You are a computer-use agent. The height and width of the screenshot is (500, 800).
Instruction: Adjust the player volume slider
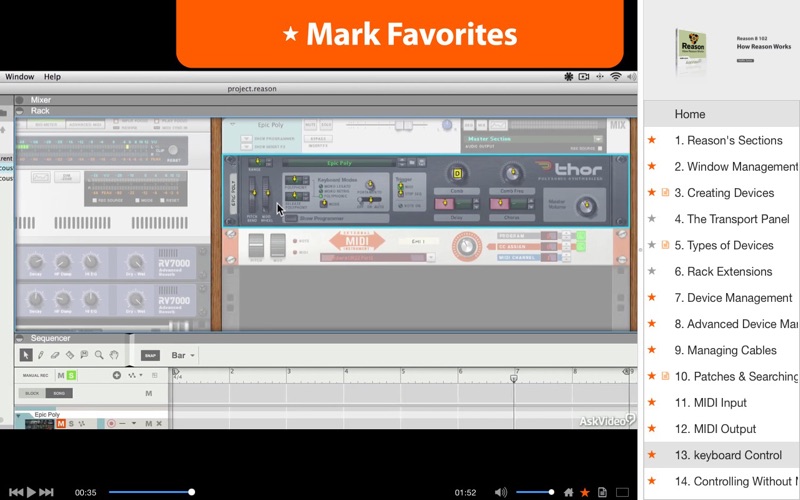pos(535,492)
